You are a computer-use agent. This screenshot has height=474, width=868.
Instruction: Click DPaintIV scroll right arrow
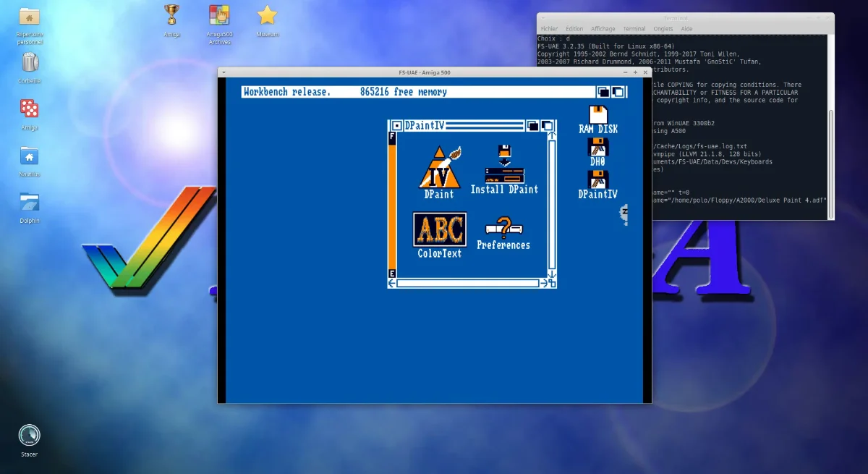pyautogui.click(x=544, y=283)
